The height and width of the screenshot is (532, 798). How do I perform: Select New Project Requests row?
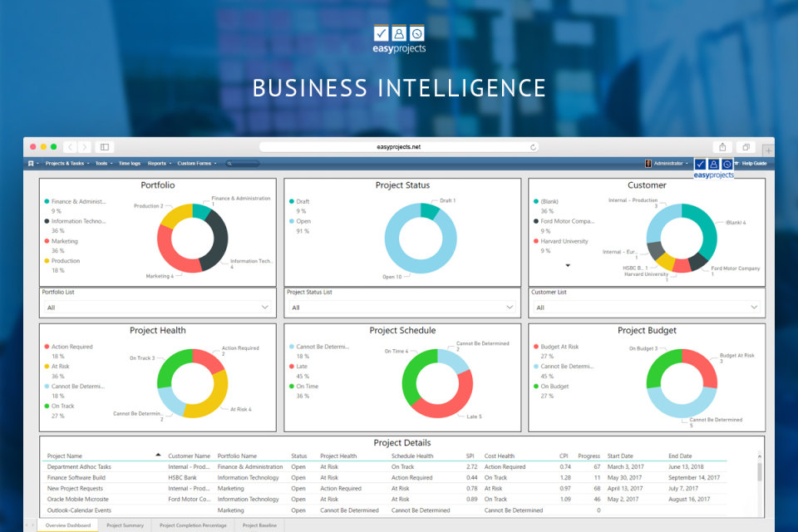coord(384,488)
